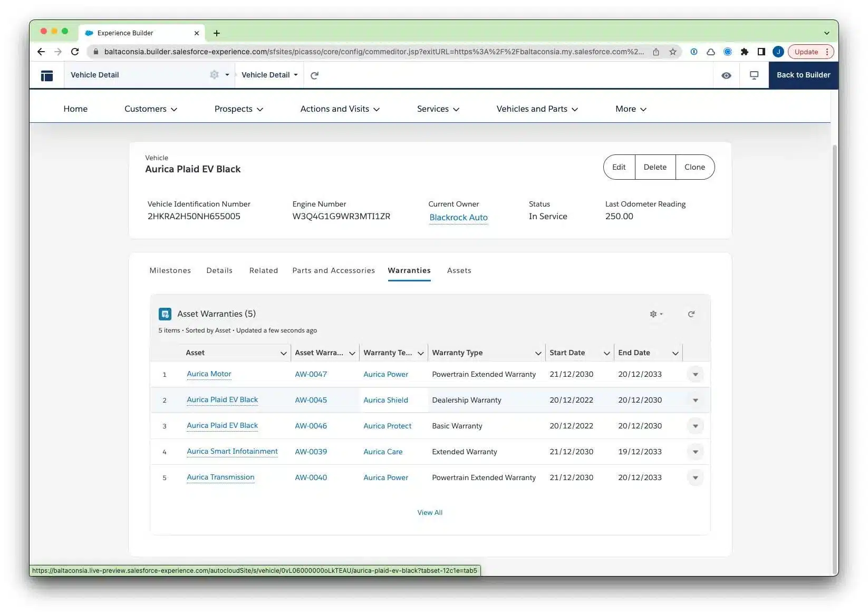Switch to the Parts and Accessories tab
This screenshot has height=615, width=868.
click(x=333, y=270)
